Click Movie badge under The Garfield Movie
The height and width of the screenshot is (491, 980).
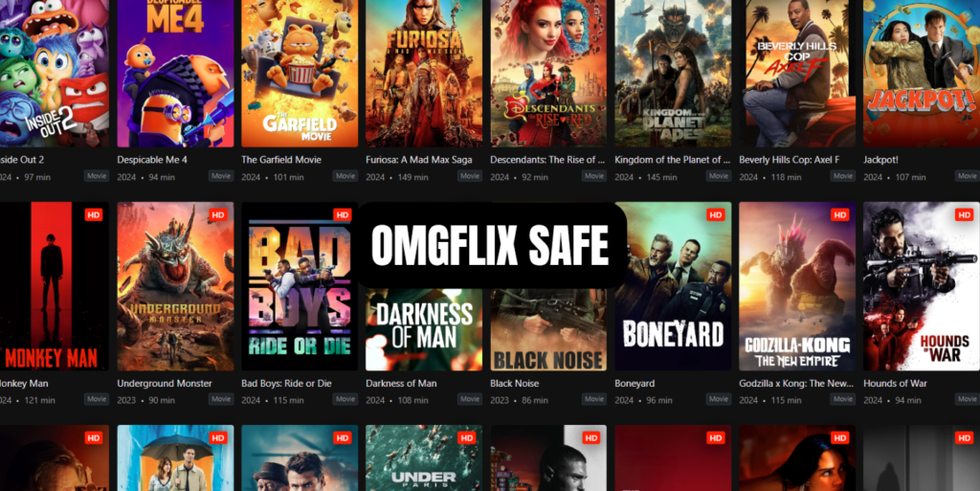[x=345, y=176]
